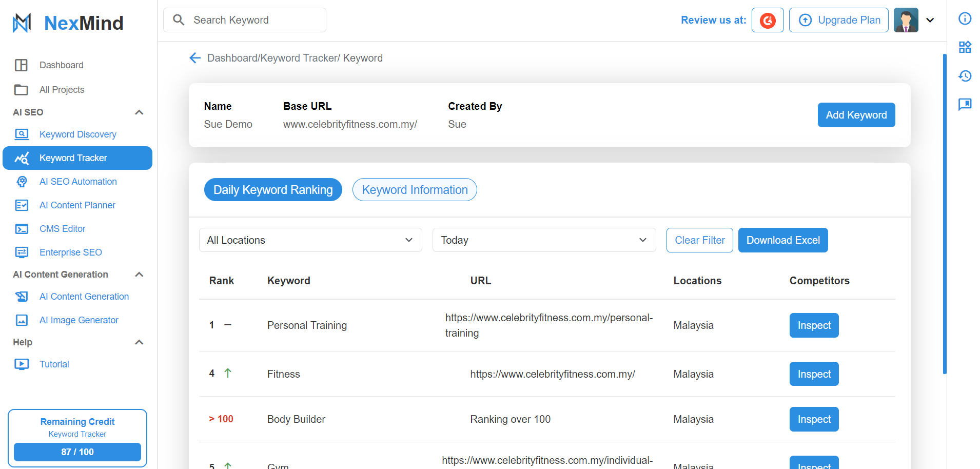The width and height of the screenshot is (980, 469).
Task: Collapse the Help section
Action: point(139,342)
